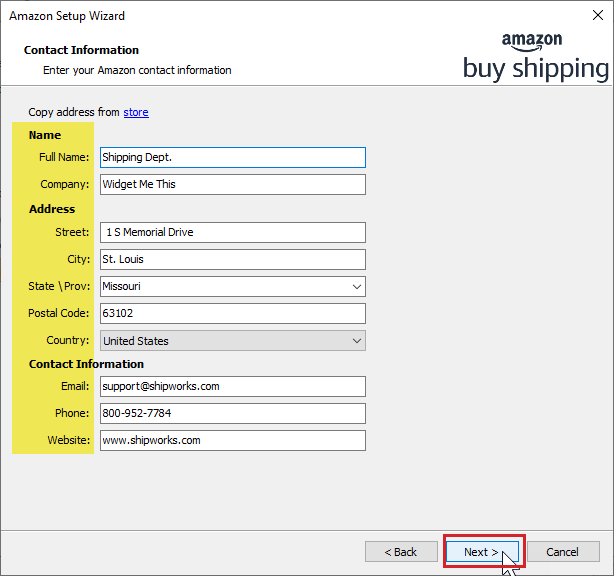Click the bold Address section heading
The image size is (614, 576).
coord(52,209)
